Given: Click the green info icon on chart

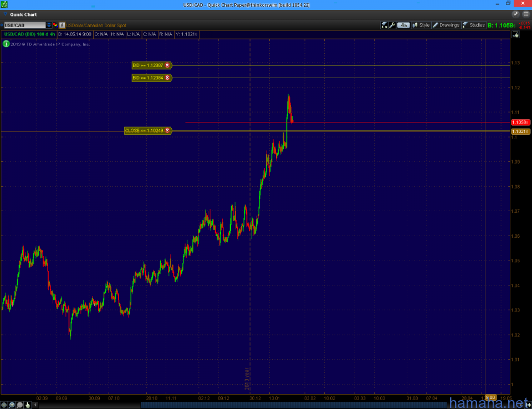Looking at the screenshot, I should 6,44.
